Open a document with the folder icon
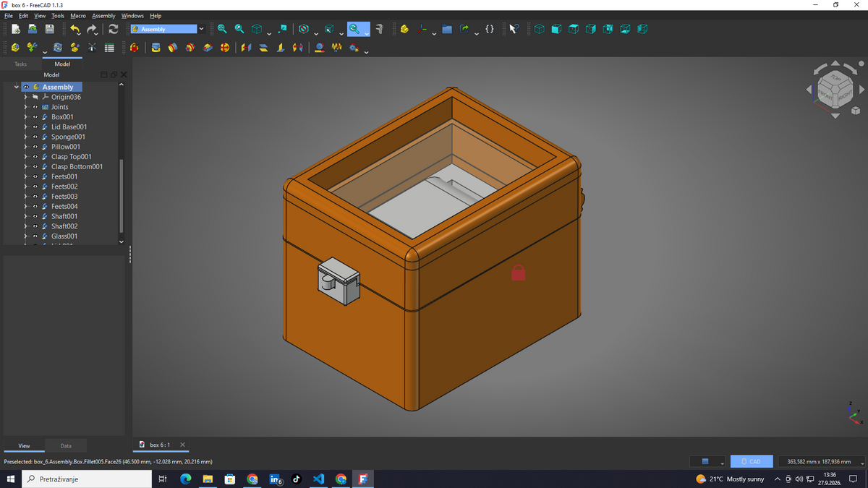The height and width of the screenshot is (488, 868). tap(33, 29)
